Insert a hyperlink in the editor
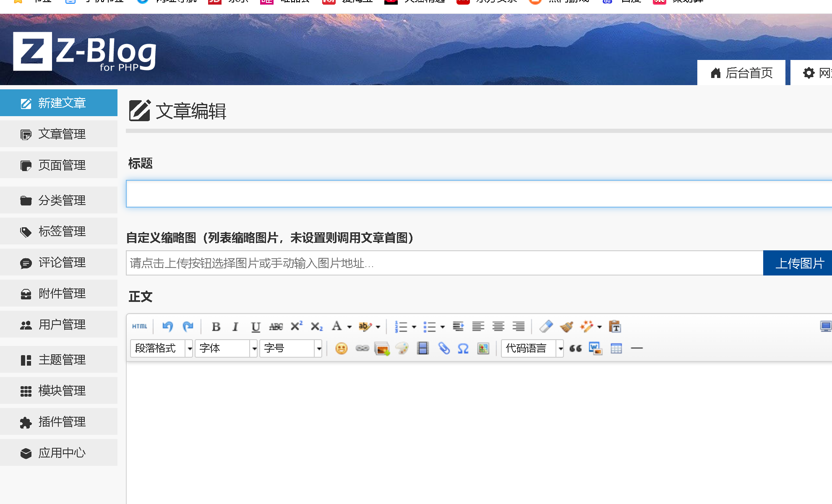Screen dimensions: 832x504 tap(362, 348)
